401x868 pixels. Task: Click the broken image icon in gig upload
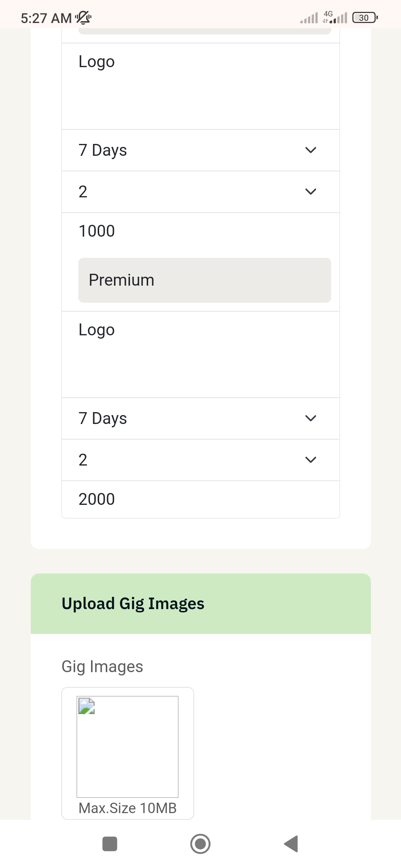point(87,706)
